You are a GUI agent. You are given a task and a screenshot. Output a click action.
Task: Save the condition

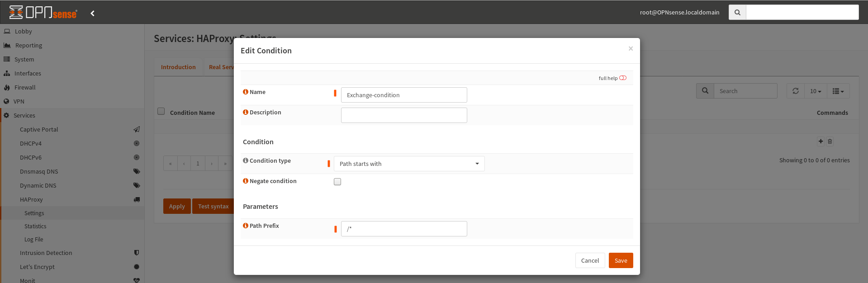621,260
